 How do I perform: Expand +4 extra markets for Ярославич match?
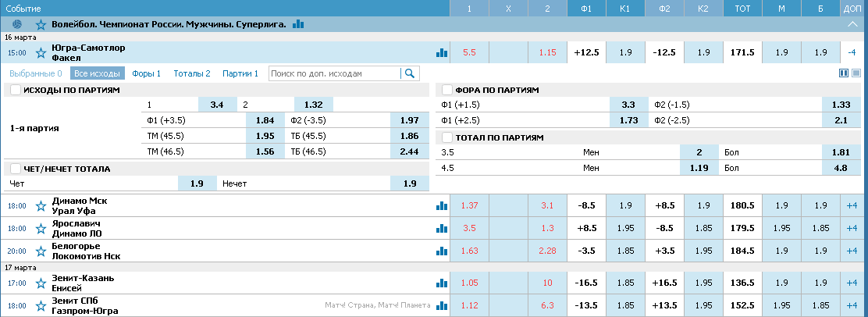coord(852,228)
